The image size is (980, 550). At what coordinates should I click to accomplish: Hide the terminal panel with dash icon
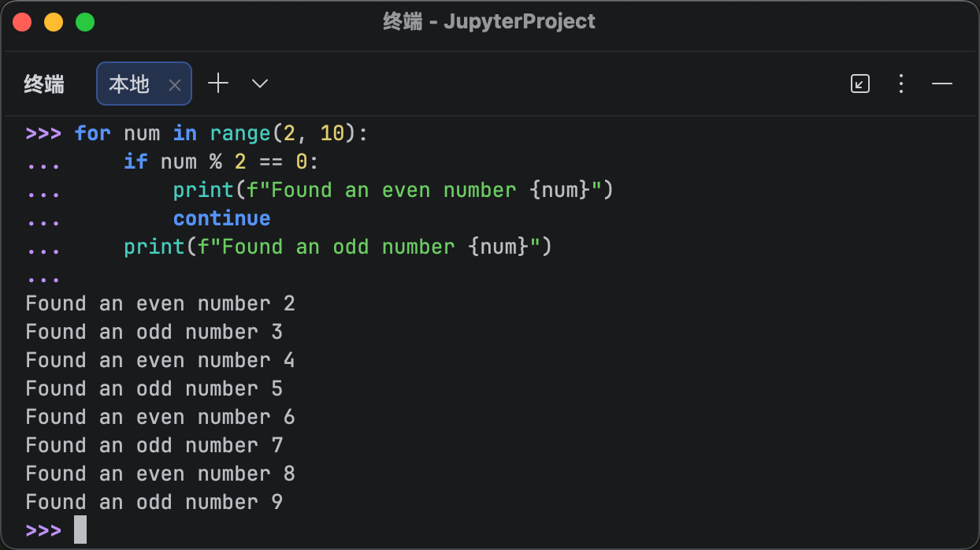942,84
